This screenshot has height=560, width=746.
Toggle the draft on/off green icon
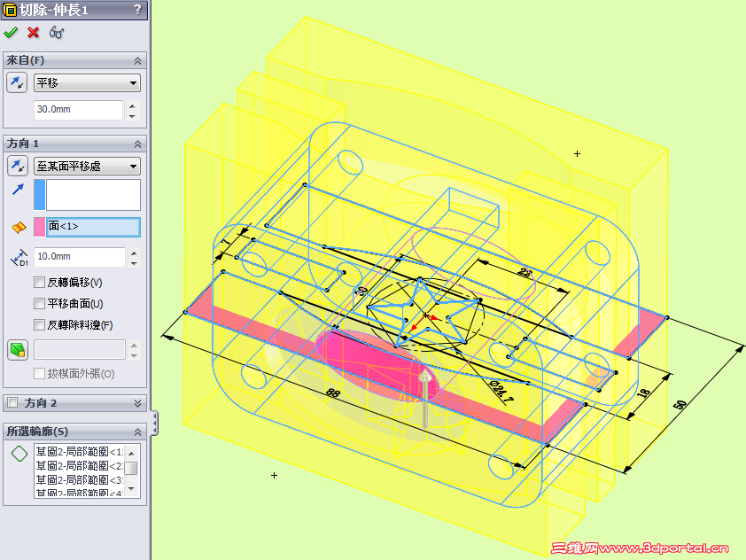pos(18,350)
